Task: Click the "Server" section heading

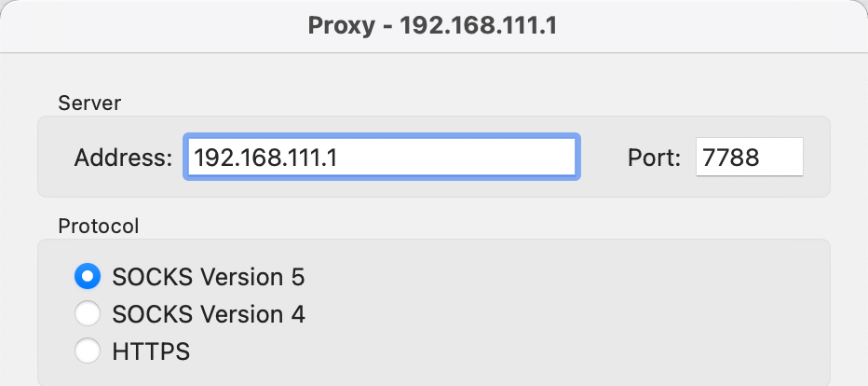Action: click(89, 103)
